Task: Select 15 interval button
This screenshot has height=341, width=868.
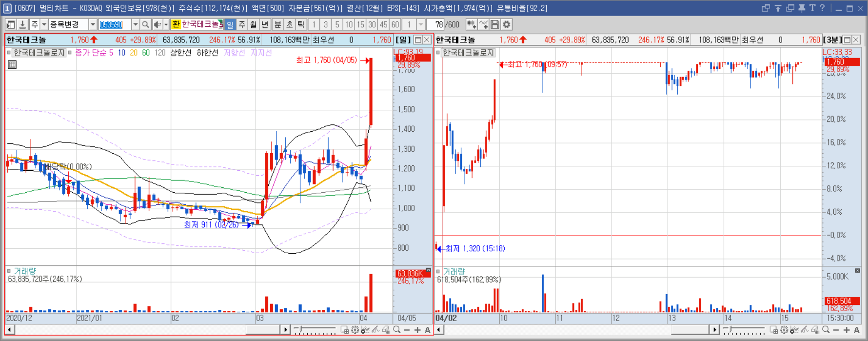Action: [x=361, y=24]
